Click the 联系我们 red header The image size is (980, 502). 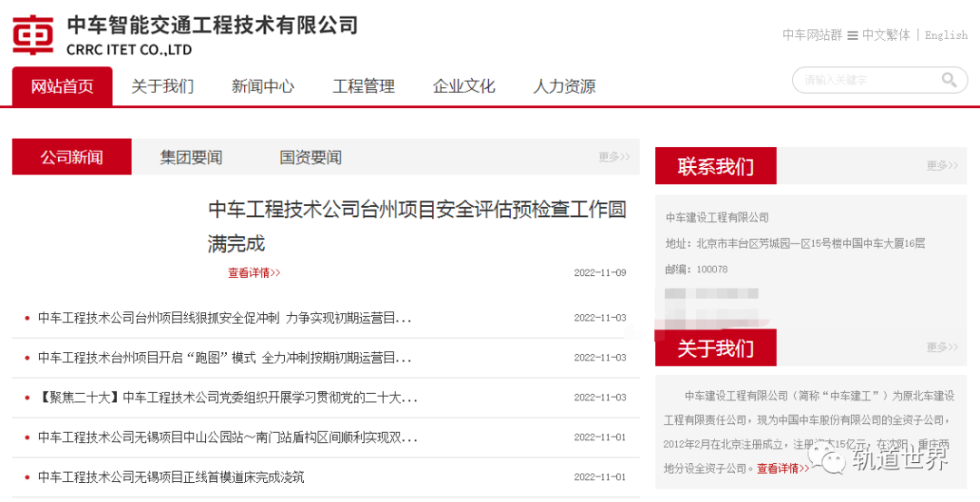point(716,165)
